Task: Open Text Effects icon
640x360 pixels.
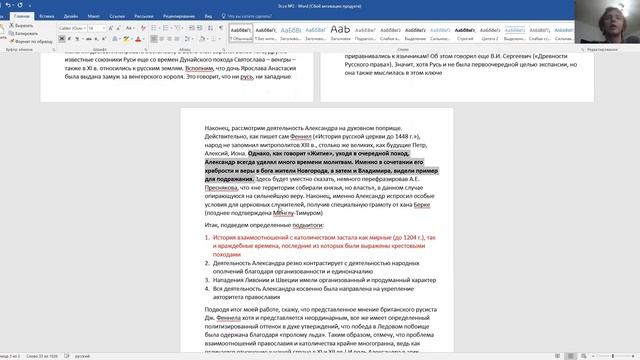Action: [x=115, y=39]
